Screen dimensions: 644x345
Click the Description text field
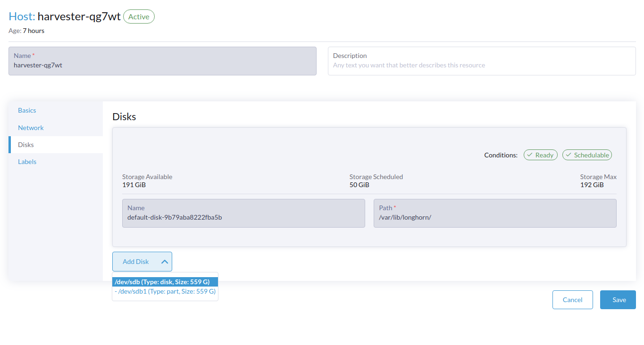pyautogui.click(x=481, y=61)
